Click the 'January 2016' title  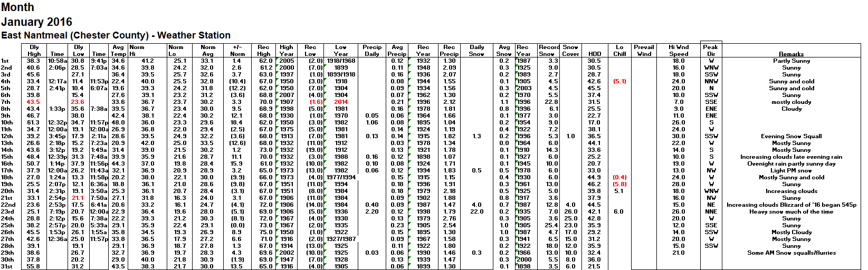36,22
